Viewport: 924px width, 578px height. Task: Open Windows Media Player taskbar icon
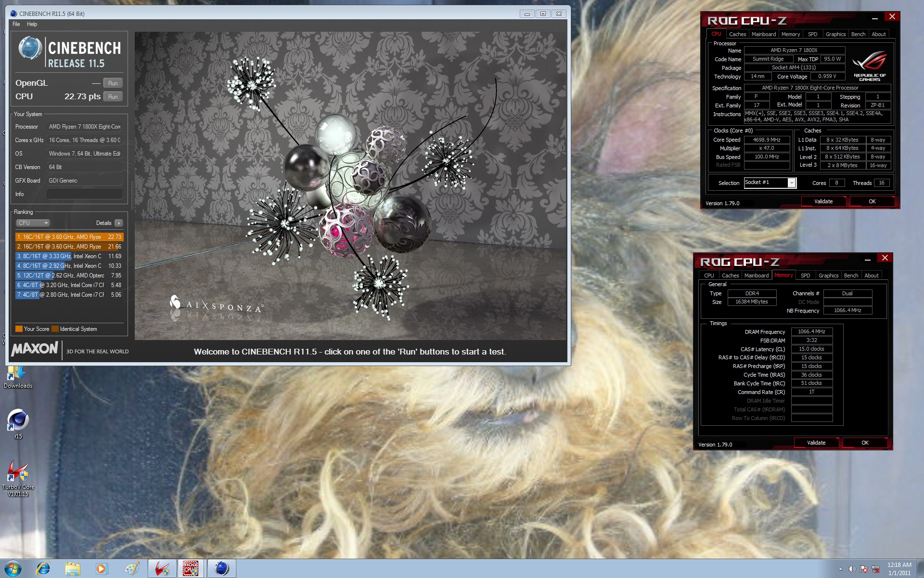(102, 569)
